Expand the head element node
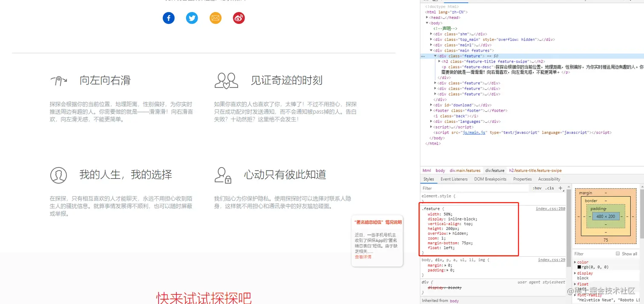Screen dimensions: 644x304 click(427, 17)
